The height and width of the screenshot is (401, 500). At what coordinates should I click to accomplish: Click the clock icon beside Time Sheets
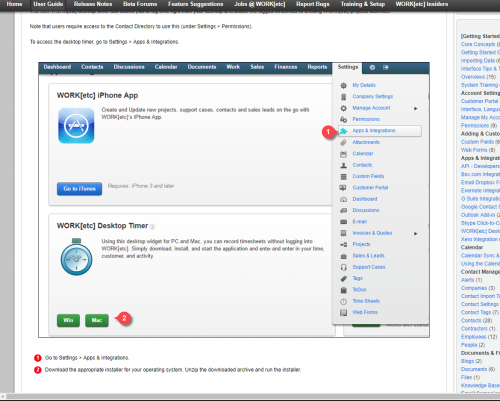[x=343, y=301]
